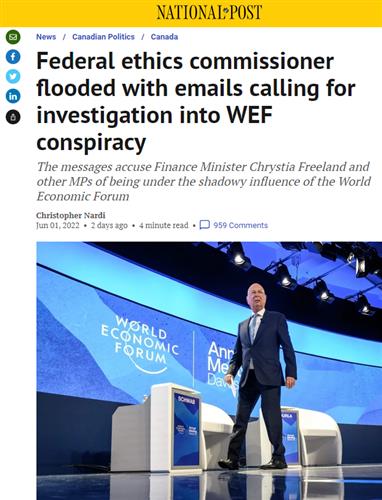Screen dimensions: 382x500
Task: Click the yellow National Post header bar
Action: pos(191,13)
